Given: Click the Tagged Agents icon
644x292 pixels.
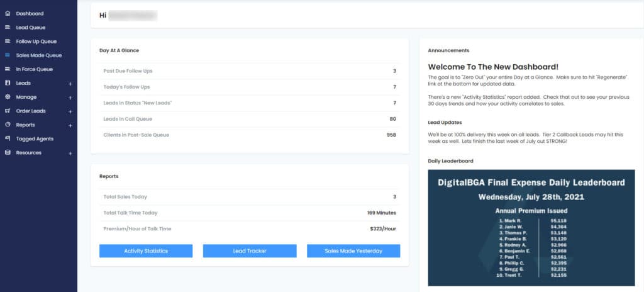Looking at the screenshot, I should click(8, 138).
